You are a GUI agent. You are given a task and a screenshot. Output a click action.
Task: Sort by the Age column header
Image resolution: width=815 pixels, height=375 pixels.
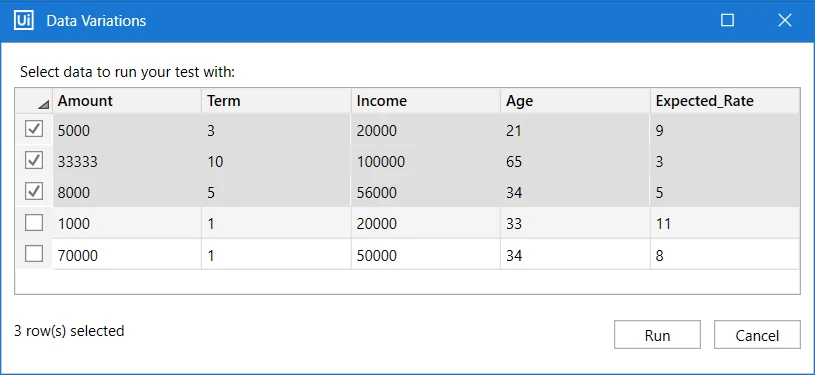tap(575, 101)
